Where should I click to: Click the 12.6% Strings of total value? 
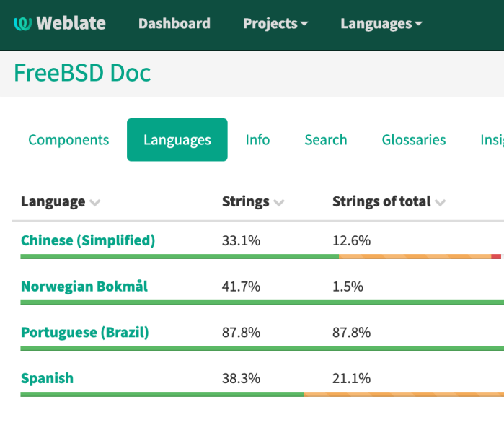(351, 240)
